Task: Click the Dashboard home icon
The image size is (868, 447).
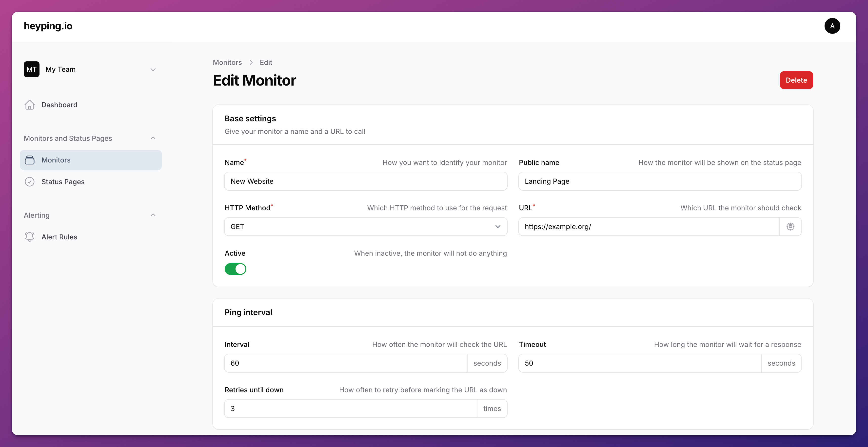Action: point(30,105)
